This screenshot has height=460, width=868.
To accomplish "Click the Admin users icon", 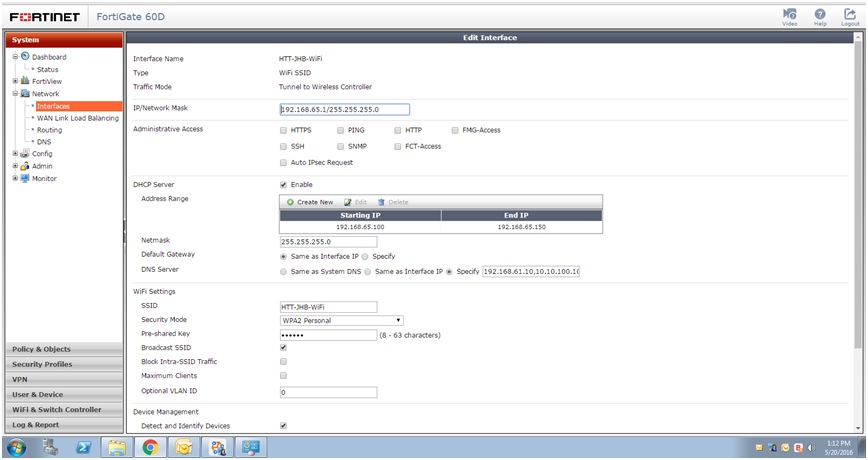I will pos(25,166).
